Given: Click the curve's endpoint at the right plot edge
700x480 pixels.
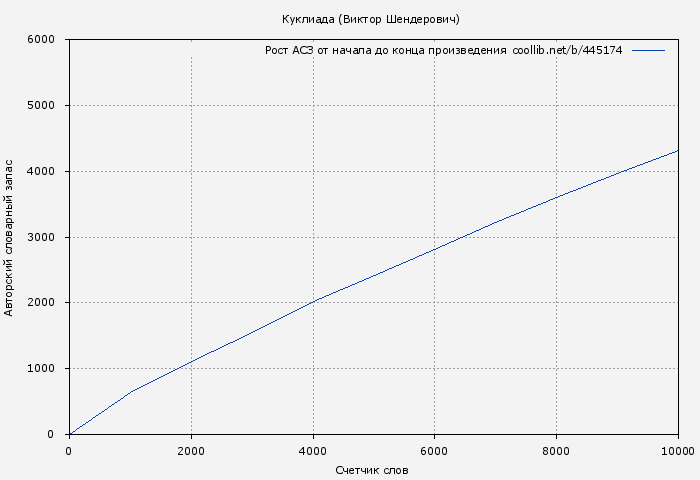Looking at the screenshot, I should pos(678,151).
